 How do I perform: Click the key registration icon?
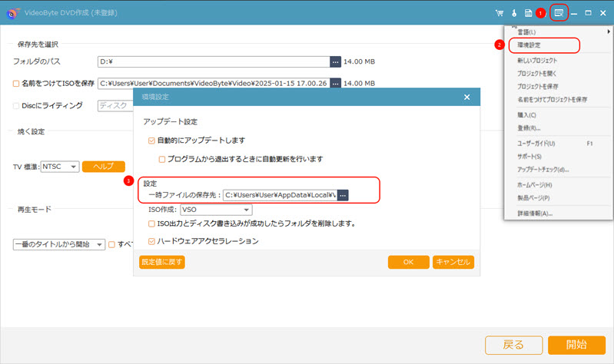[x=514, y=13]
